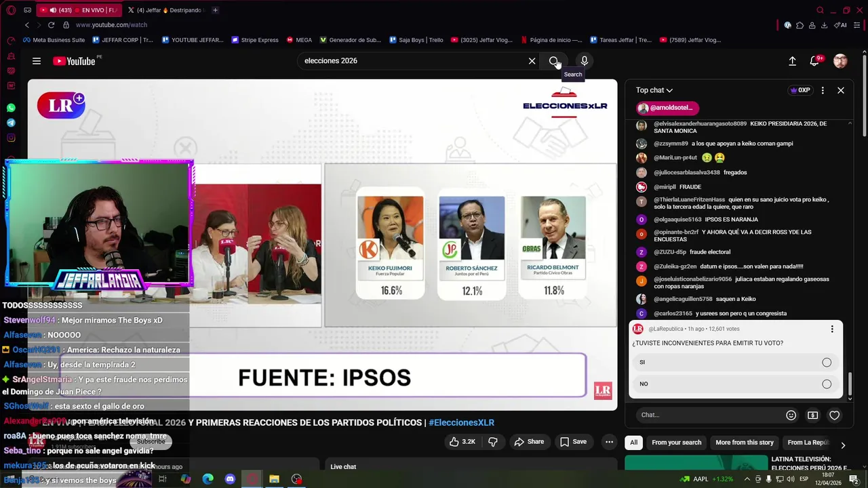Viewport: 868px width, 488px height.
Task: Save the video to a playlist
Action: click(x=573, y=442)
